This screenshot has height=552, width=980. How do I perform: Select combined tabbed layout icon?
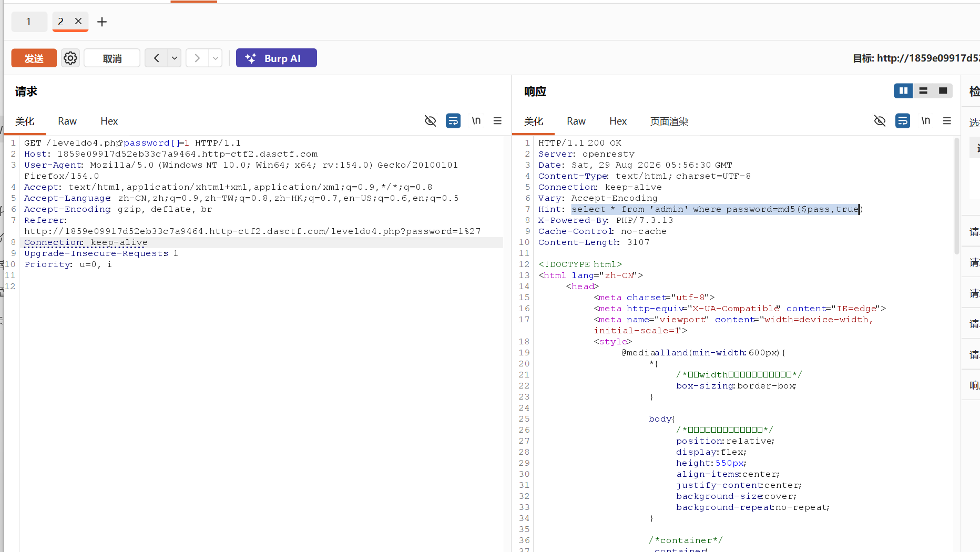(943, 91)
